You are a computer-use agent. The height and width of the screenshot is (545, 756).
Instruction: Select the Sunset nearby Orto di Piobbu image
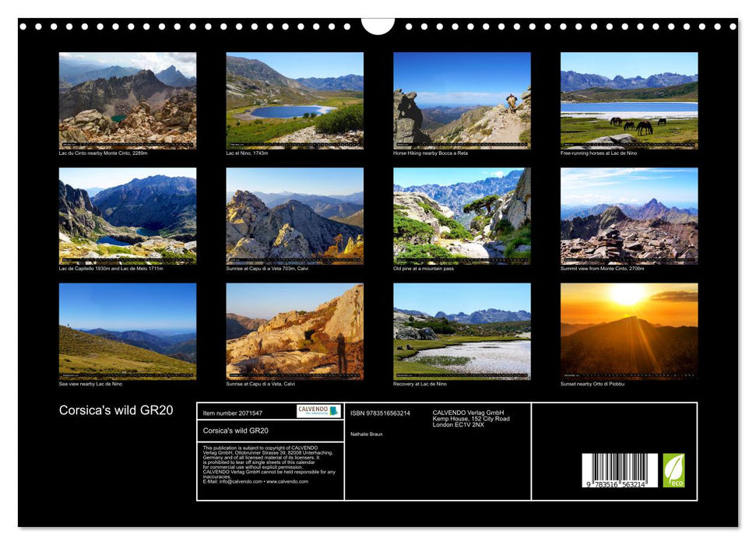coord(624,332)
